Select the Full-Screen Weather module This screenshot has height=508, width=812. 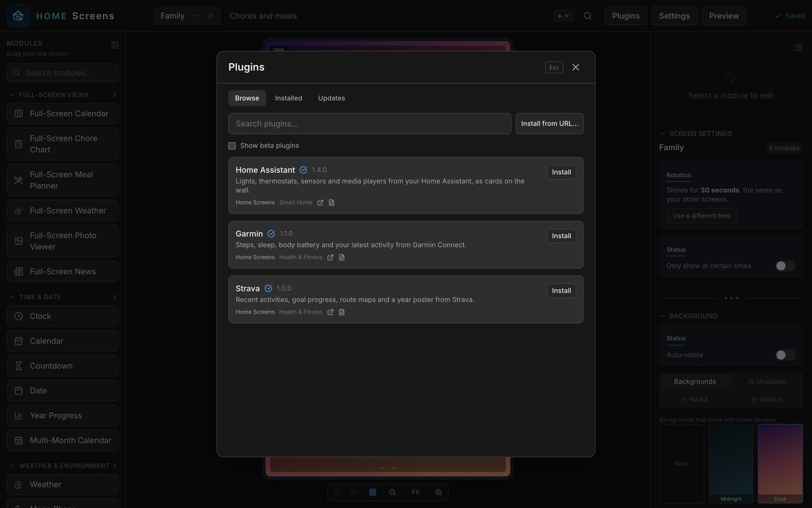[63, 210]
